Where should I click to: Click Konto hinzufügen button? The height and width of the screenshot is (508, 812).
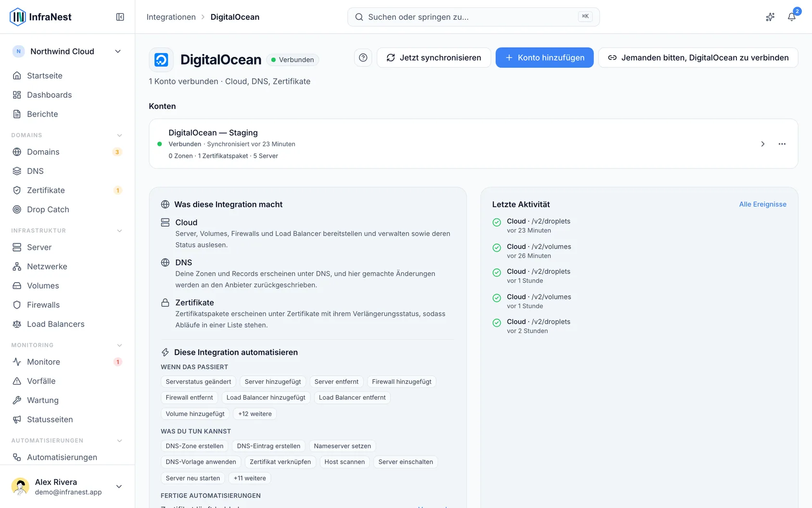click(x=545, y=58)
